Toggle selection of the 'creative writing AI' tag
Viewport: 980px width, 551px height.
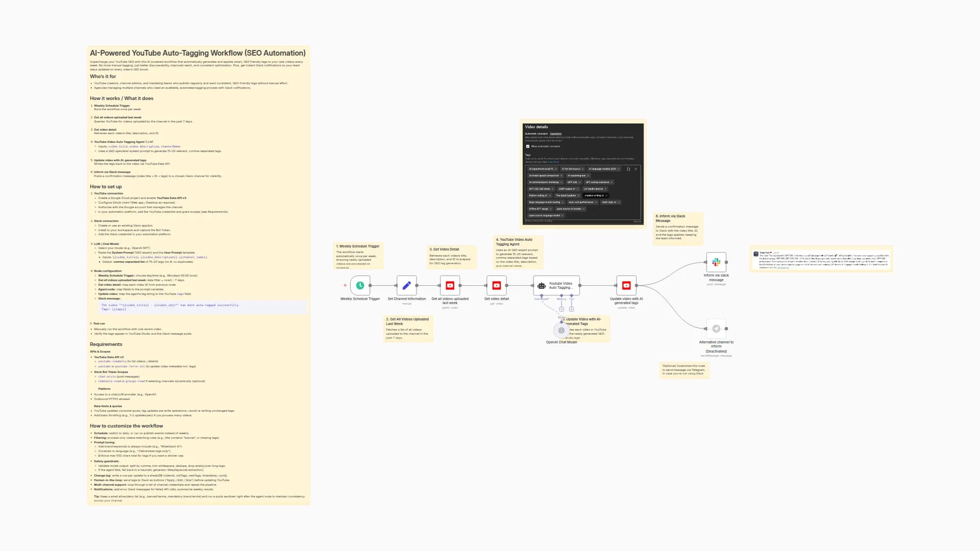point(594,195)
